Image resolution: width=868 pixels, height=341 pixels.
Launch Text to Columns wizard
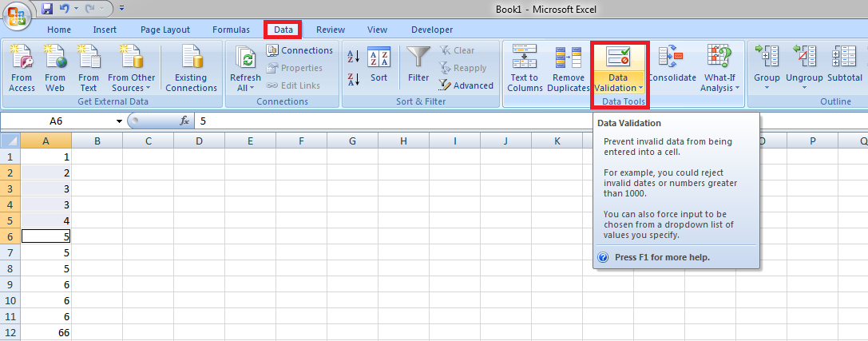524,69
